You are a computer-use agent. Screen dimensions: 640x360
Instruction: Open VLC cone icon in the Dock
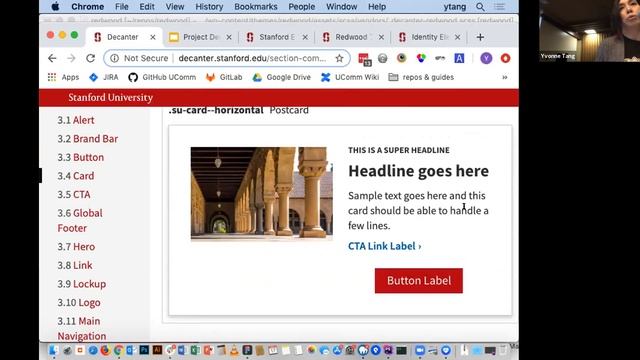234,350
